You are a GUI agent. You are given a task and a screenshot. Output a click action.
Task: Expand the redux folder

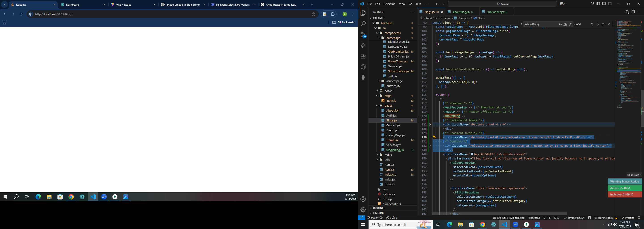[x=377, y=155]
